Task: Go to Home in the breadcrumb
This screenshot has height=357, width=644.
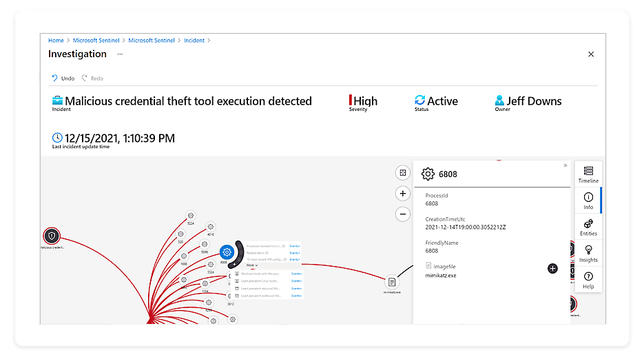Action: pos(56,41)
